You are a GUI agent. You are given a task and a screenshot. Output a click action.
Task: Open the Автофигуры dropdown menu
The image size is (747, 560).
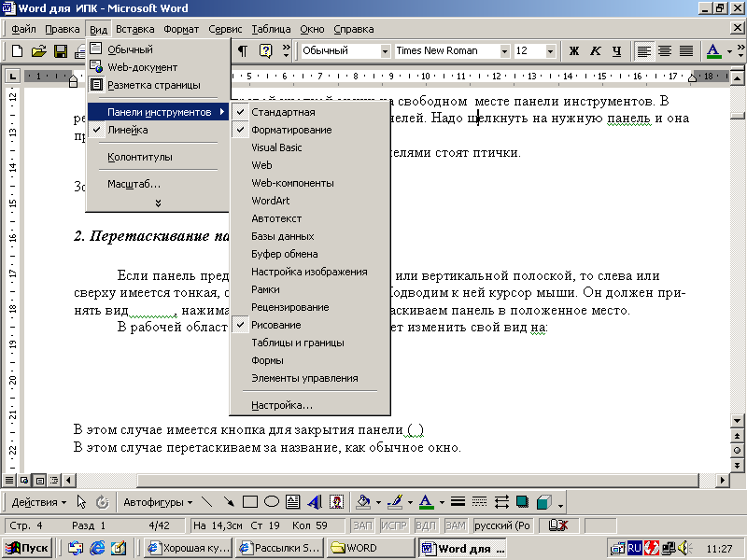click(158, 502)
